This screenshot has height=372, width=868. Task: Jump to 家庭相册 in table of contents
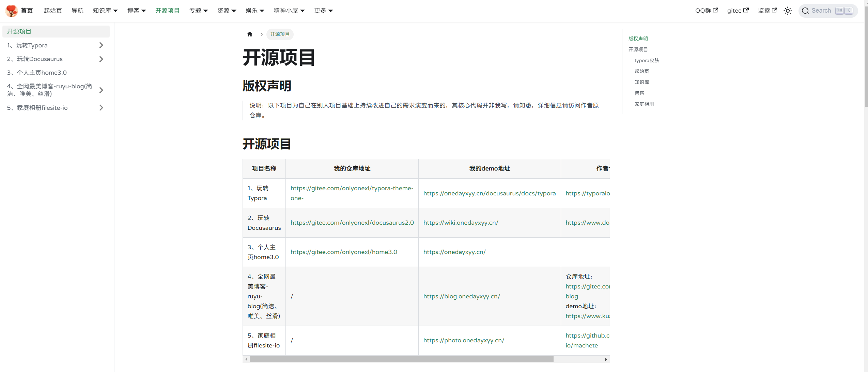click(x=644, y=104)
